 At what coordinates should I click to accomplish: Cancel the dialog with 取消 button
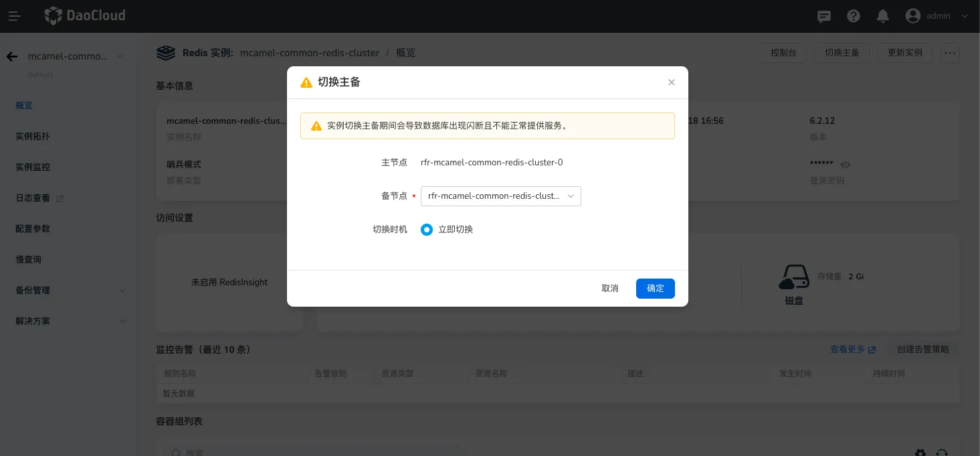[x=609, y=289]
